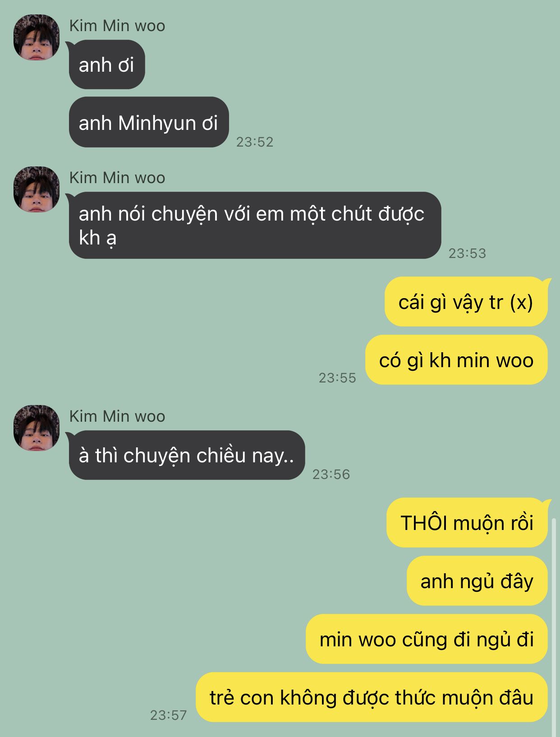
Task: Tap the "anh nói chuyện với em" message
Action: pos(255,225)
